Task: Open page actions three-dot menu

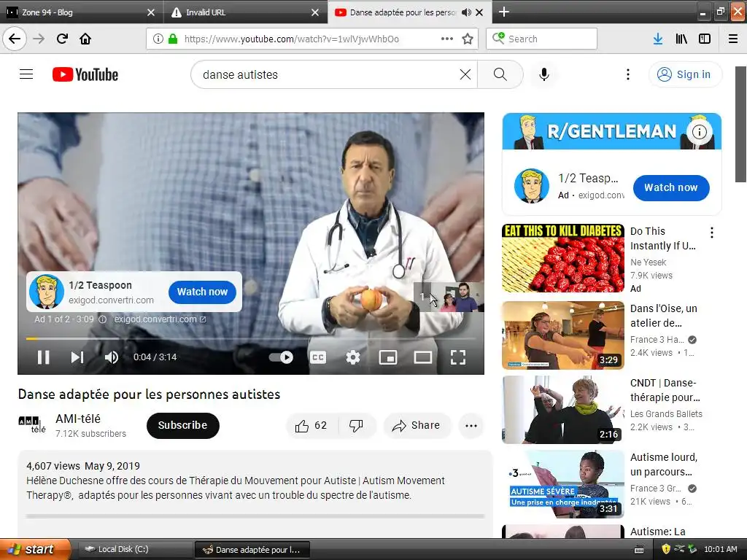Action: tap(447, 39)
